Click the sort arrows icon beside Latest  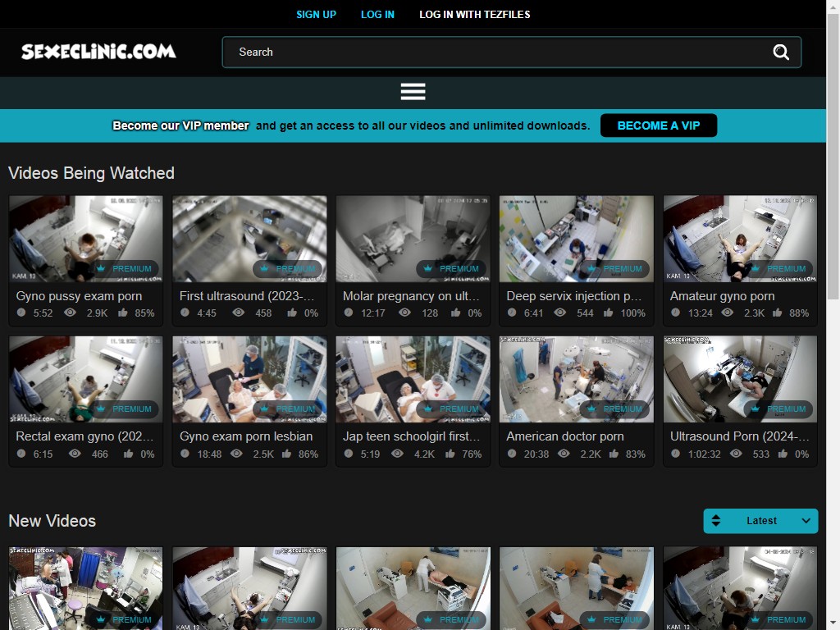[715, 521]
